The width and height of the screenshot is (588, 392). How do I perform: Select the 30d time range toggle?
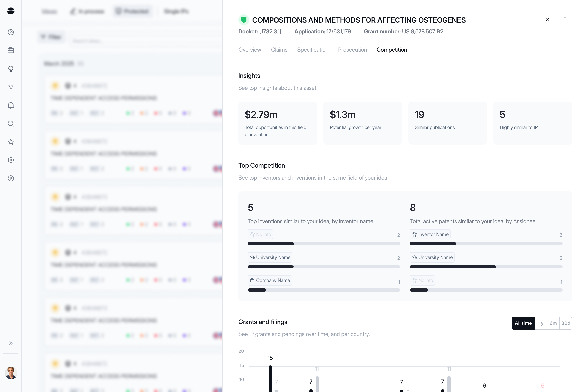coord(566,323)
